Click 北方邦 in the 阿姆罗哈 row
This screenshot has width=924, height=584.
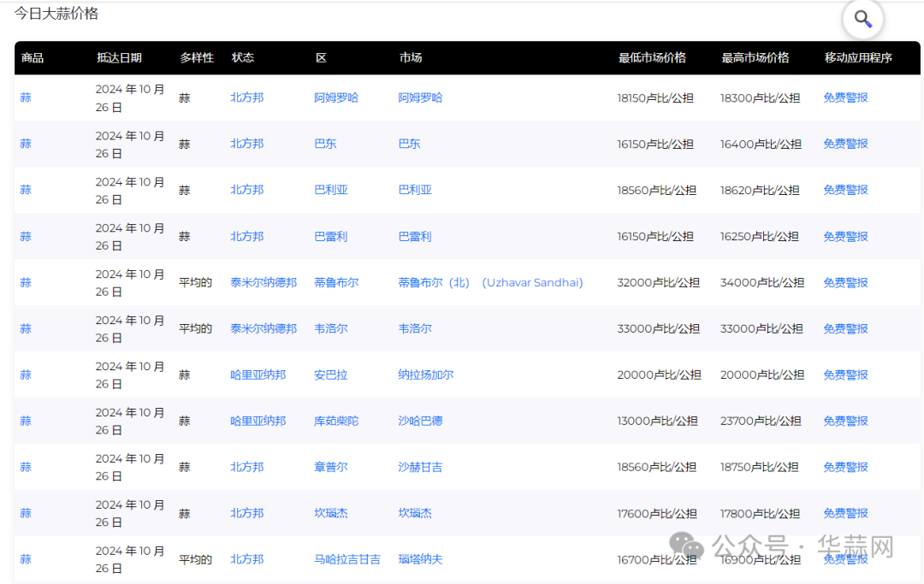click(247, 97)
